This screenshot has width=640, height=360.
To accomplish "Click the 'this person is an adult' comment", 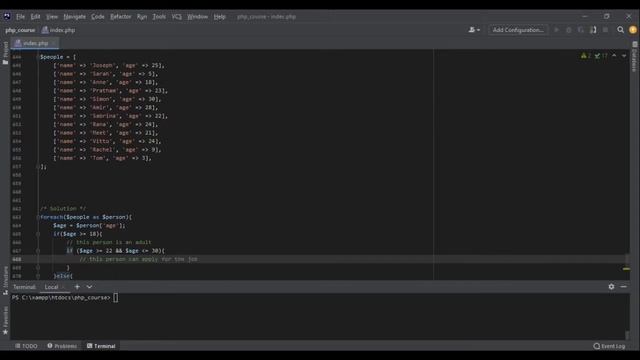I will pyautogui.click(x=109, y=242).
